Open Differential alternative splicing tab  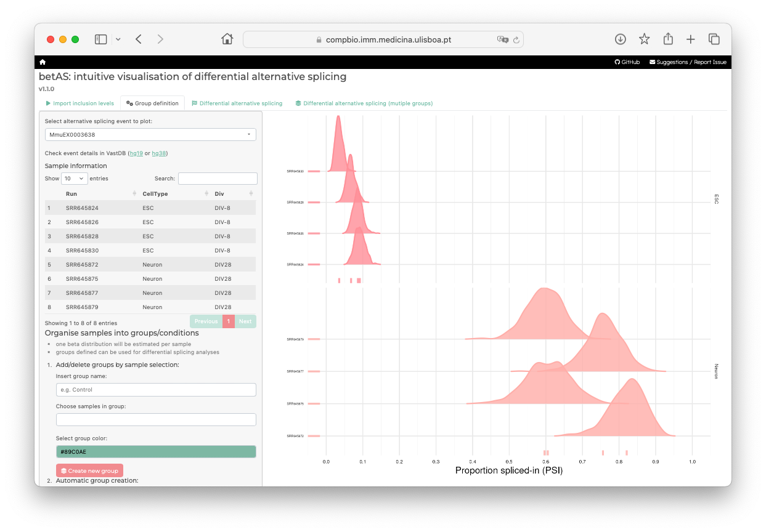(x=237, y=103)
